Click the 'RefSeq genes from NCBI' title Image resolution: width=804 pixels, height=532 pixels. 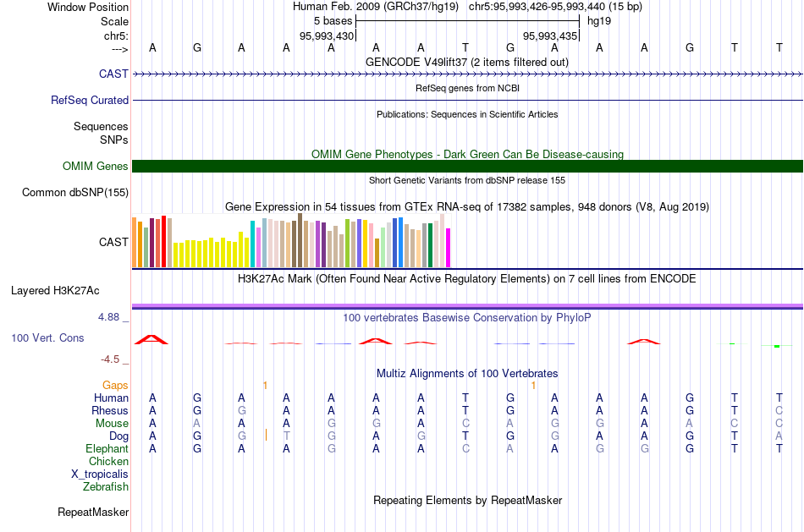(x=467, y=88)
